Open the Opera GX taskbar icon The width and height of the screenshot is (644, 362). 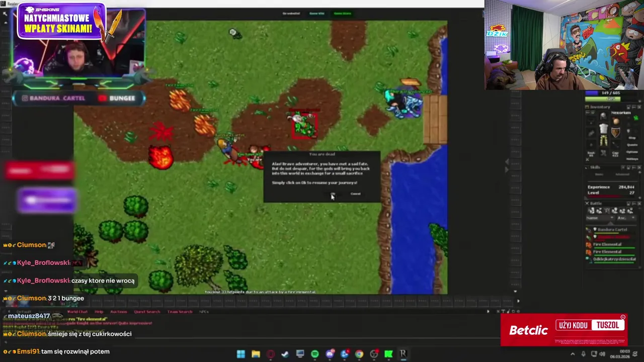[x=271, y=354]
